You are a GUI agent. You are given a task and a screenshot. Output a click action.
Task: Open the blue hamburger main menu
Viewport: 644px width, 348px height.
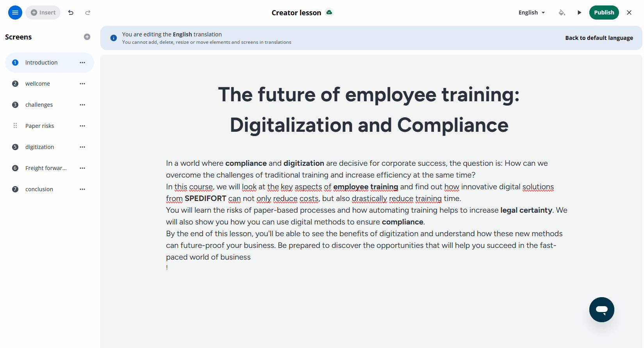[x=15, y=13]
